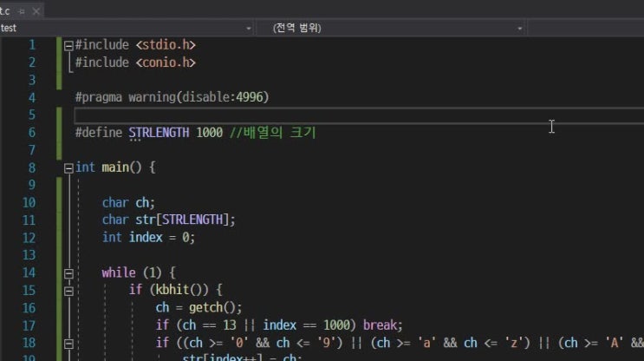Screen dimensions: 644x361
Task: Collapse the if (kbhit()) block
Action: (x=68, y=291)
